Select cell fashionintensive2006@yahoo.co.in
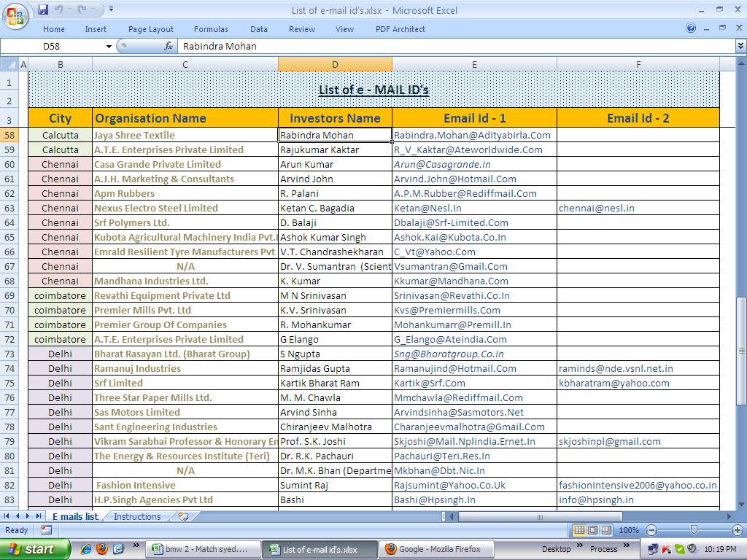747x560 pixels. click(638, 485)
